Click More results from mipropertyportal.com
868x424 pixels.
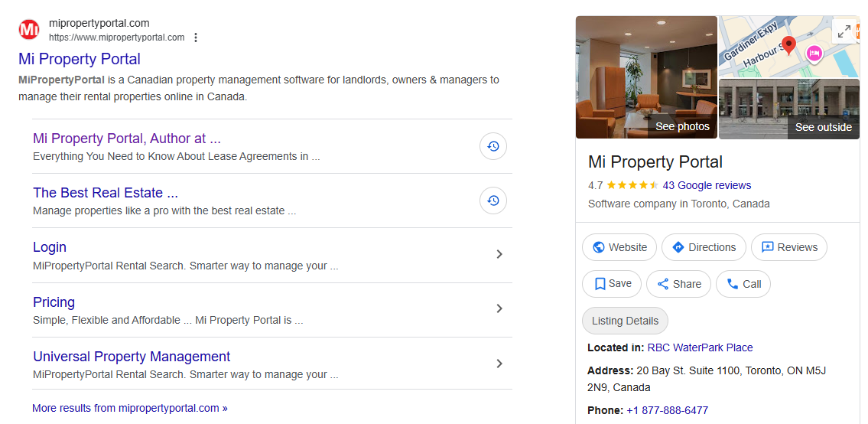[129, 409]
